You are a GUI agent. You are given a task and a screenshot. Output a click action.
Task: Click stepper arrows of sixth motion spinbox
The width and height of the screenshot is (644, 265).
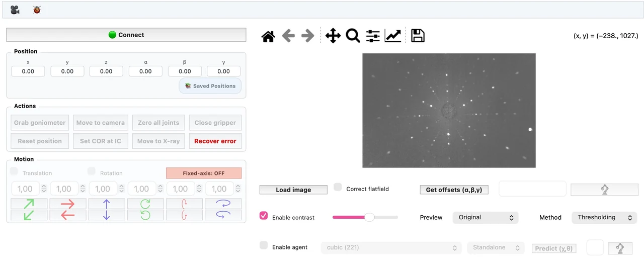click(x=237, y=189)
